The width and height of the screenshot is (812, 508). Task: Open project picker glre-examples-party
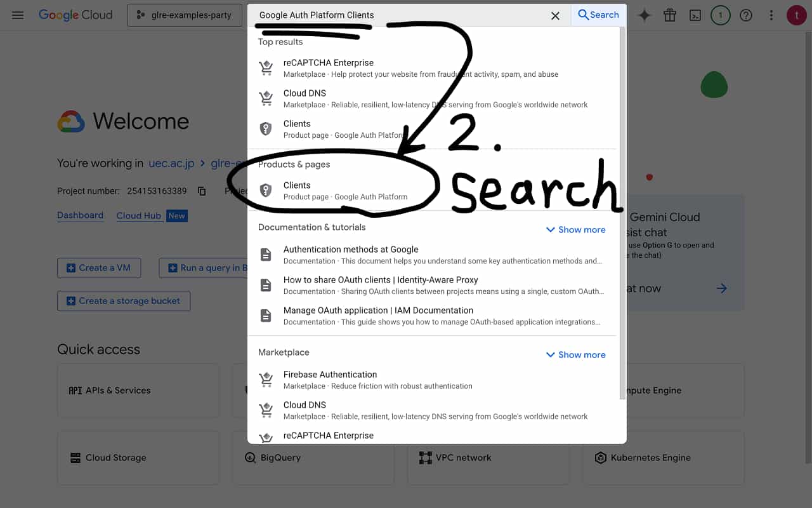pyautogui.click(x=185, y=15)
